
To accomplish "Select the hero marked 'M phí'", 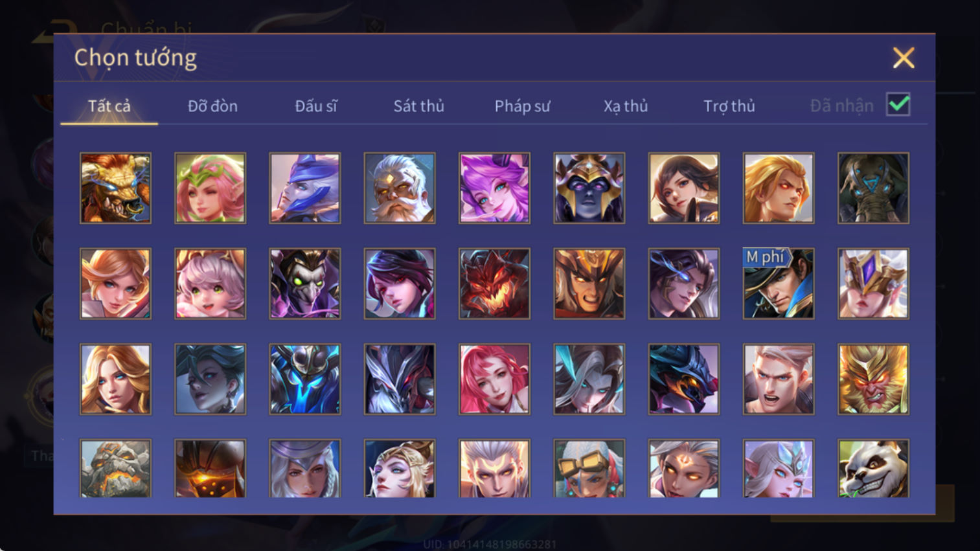I will click(779, 284).
